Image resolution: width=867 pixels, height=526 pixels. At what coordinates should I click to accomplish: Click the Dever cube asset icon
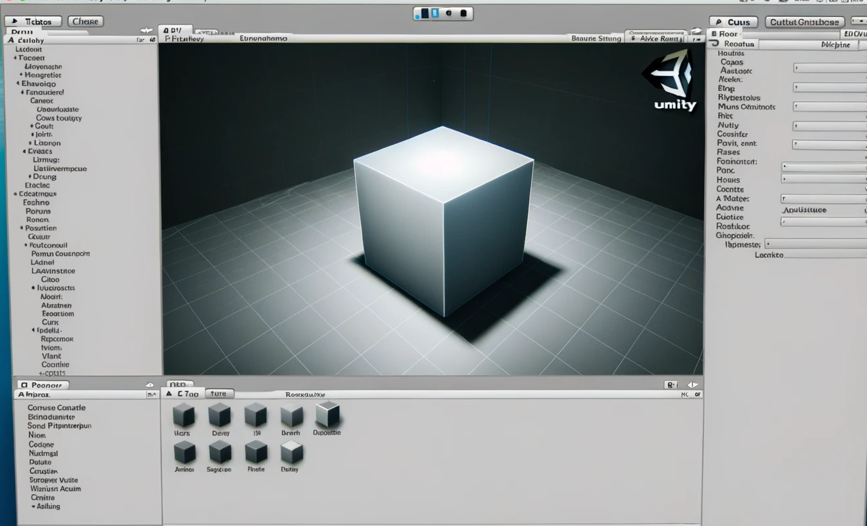219,416
